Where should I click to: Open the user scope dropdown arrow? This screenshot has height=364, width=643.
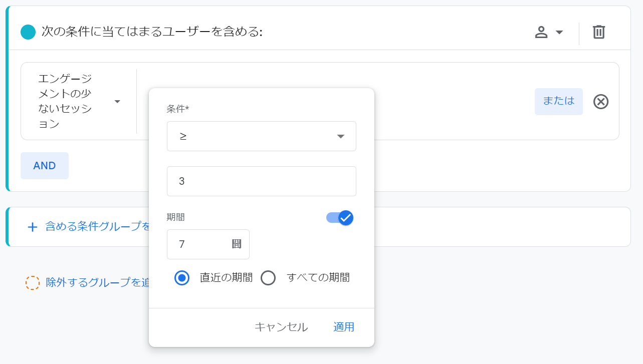pos(560,33)
